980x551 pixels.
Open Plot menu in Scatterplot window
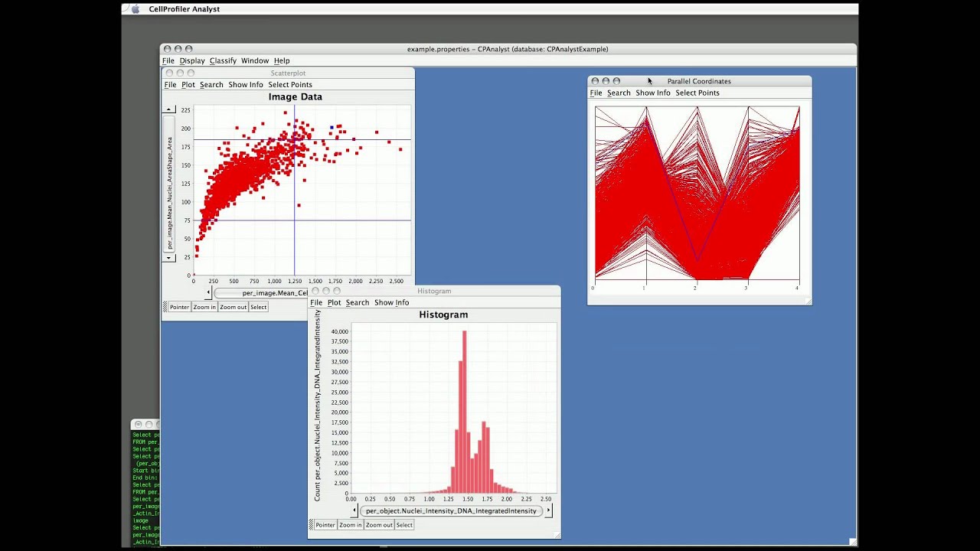pyautogui.click(x=188, y=85)
